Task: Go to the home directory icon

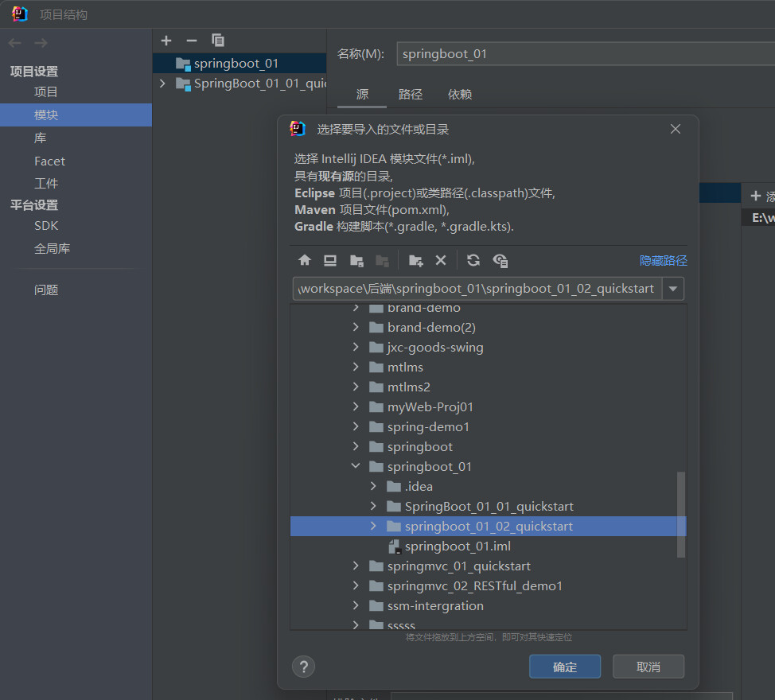Action: tap(305, 260)
